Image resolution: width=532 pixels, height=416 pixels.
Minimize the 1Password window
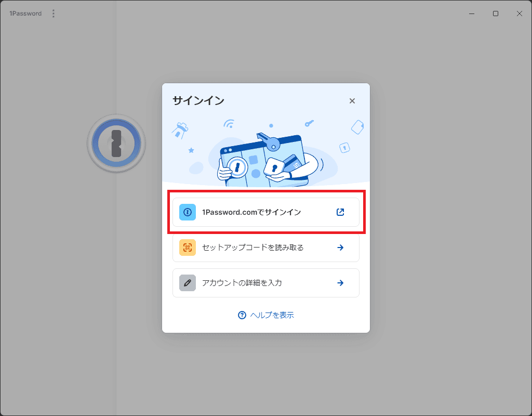[472, 14]
